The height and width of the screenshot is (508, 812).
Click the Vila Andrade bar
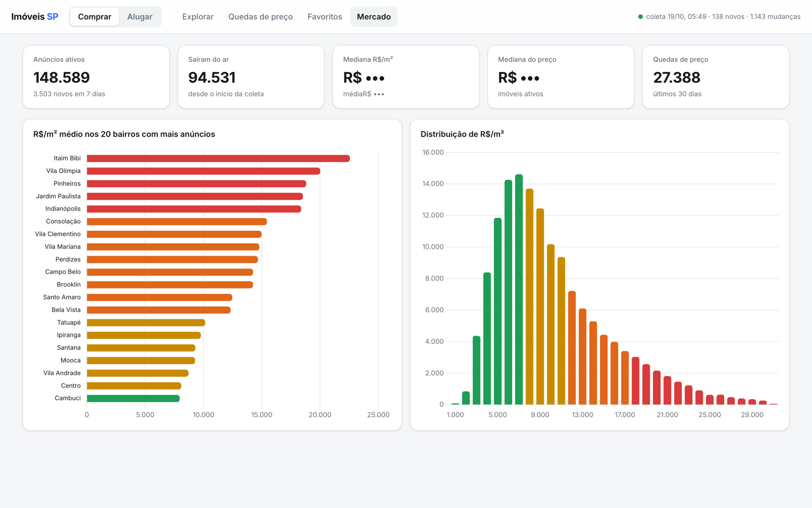pyautogui.click(x=138, y=373)
